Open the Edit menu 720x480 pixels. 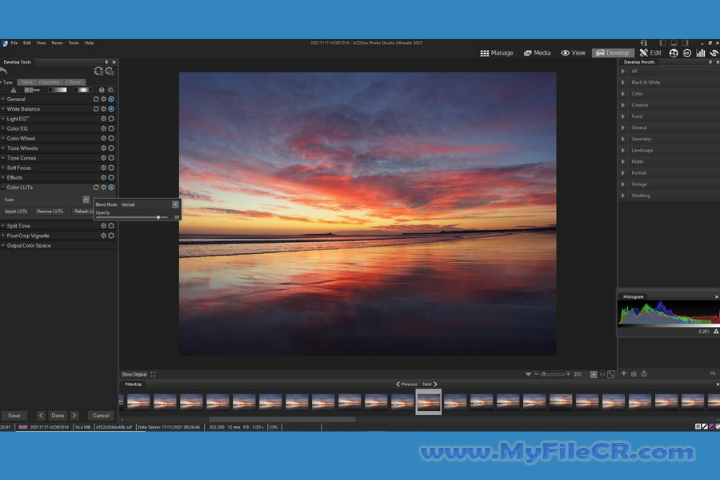tap(27, 43)
